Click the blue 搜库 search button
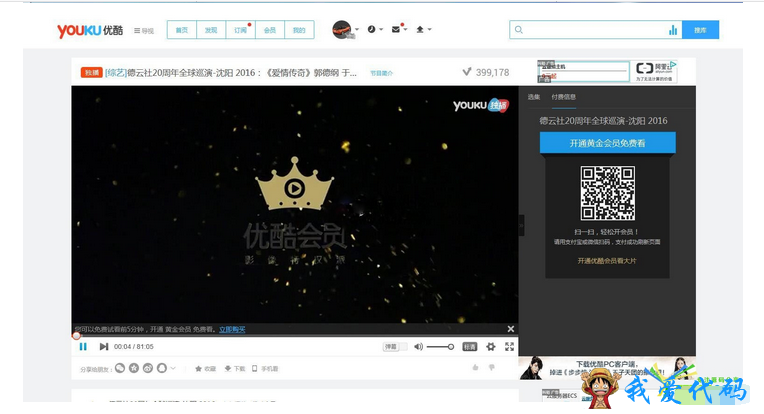Image resolution: width=764 pixels, height=414 pixels. [x=700, y=30]
